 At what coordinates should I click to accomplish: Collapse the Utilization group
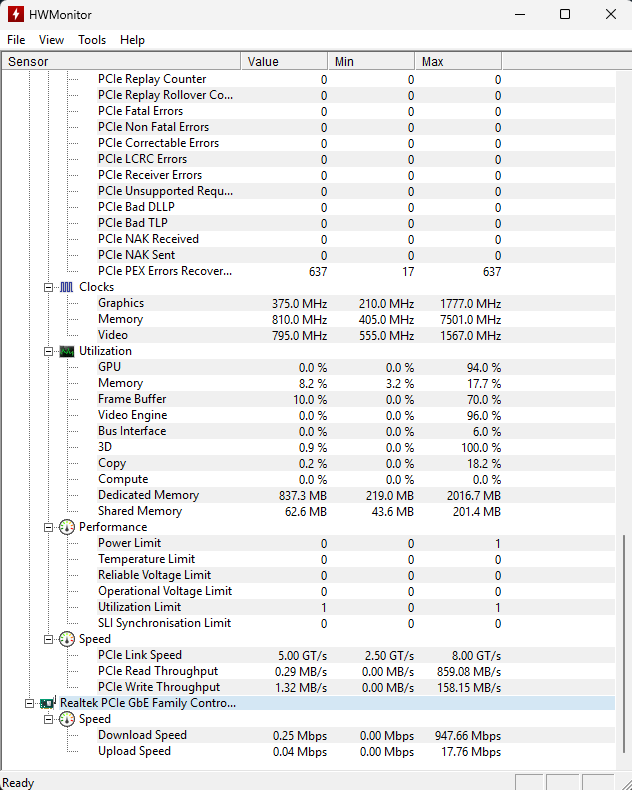(48, 351)
